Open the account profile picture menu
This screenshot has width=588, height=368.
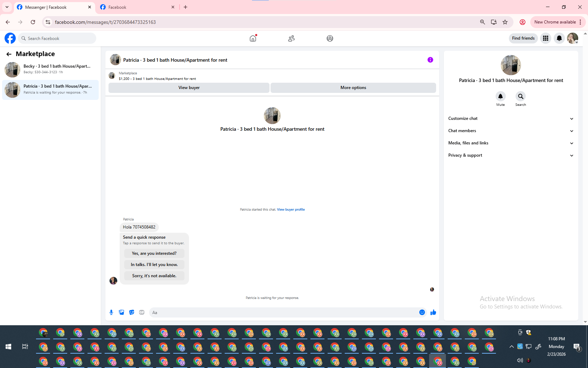[x=573, y=38]
